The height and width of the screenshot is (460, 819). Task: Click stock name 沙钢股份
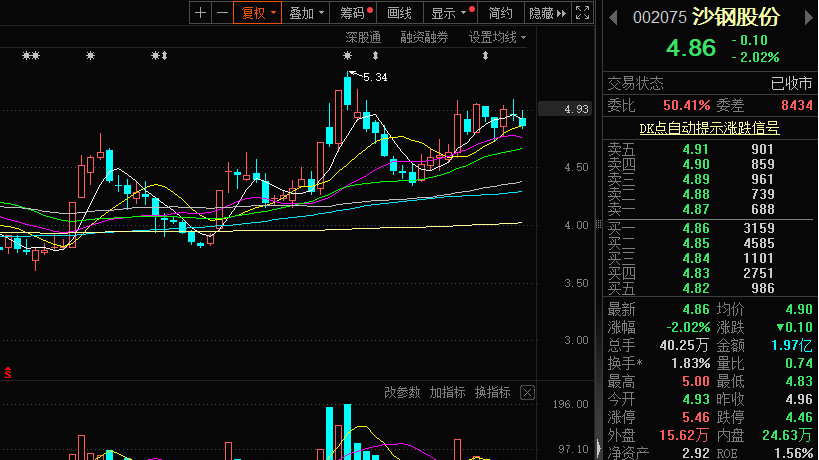coord(735,17)
